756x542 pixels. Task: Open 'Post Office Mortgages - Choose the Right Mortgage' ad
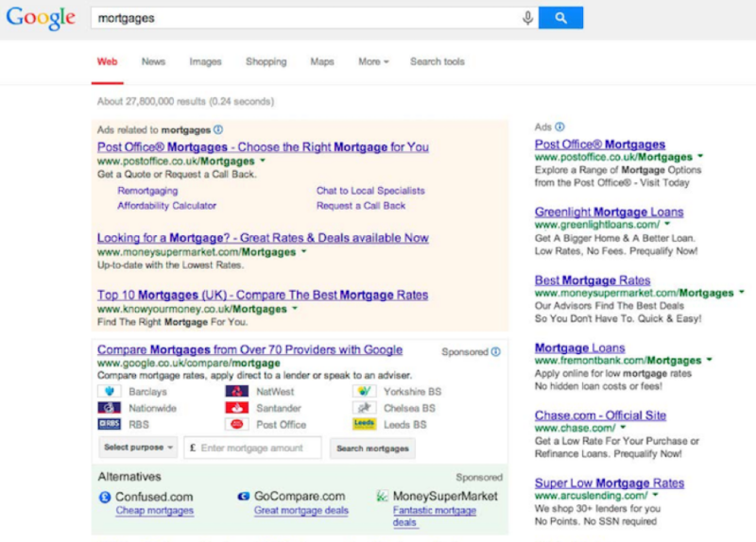point(263,147)
